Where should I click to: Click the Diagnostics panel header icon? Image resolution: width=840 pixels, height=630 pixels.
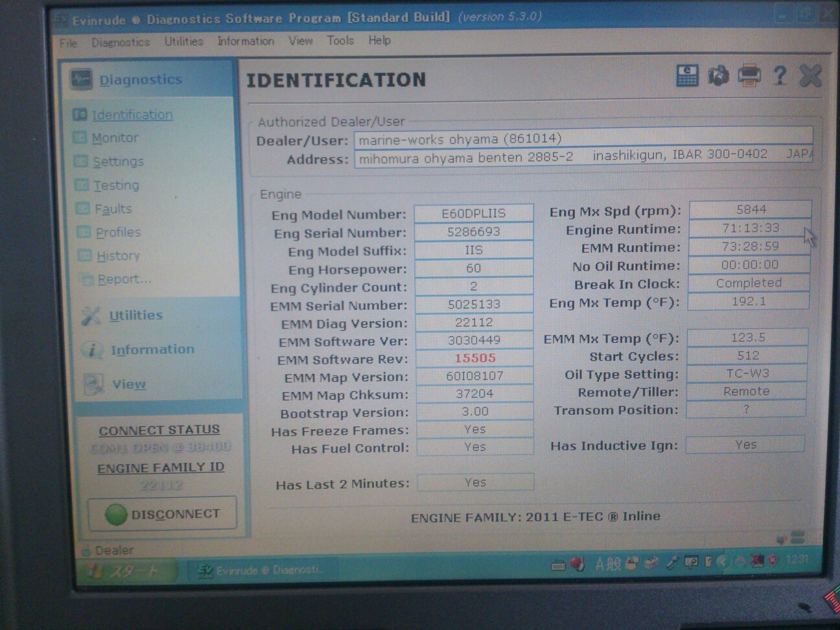(x=82, y=78)
